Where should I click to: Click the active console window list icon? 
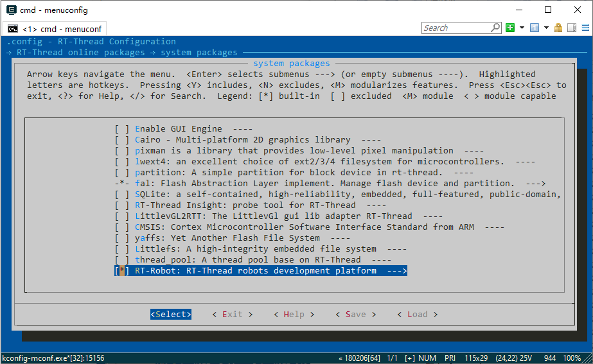pos(535,28)
